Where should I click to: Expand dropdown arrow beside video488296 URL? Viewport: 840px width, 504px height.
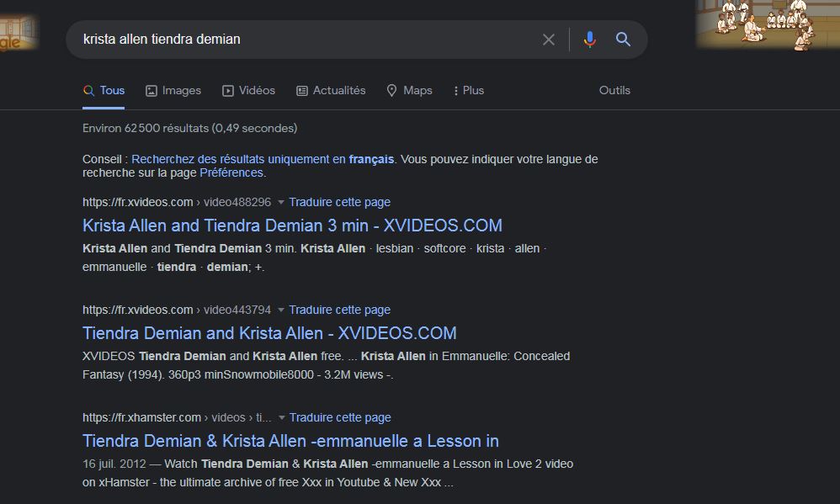(281, 203)
